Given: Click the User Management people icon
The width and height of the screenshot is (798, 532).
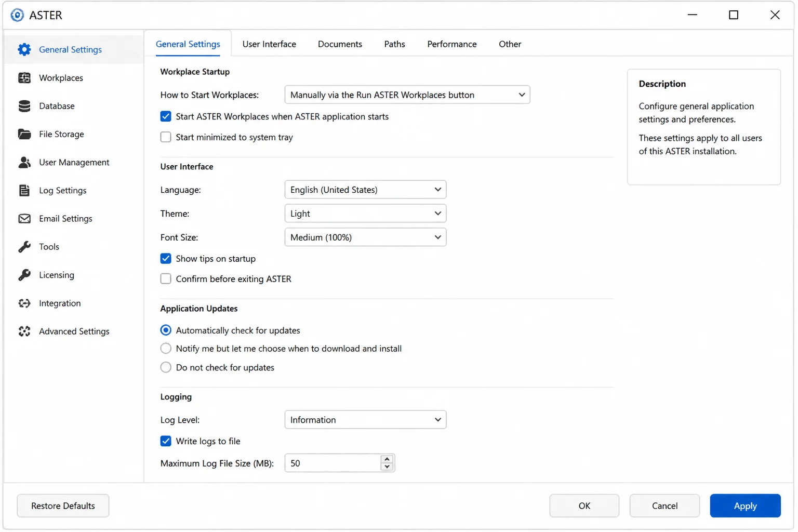Looking at the screenshot, I should [24, 162].
